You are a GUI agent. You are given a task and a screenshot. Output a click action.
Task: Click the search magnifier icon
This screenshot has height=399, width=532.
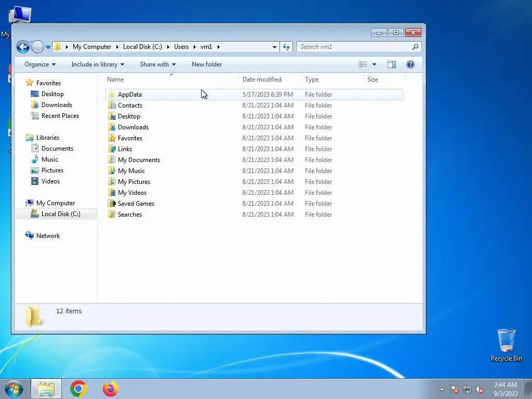(415, 47)
